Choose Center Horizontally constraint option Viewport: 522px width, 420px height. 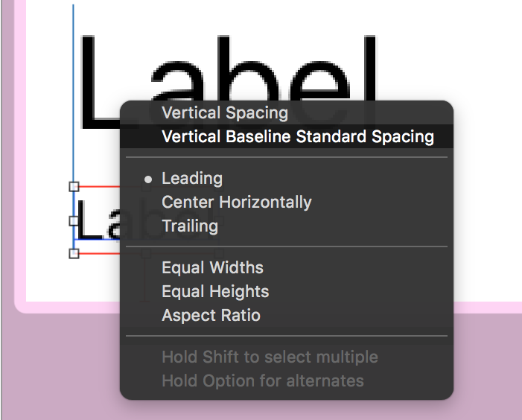tap(236, 203)
